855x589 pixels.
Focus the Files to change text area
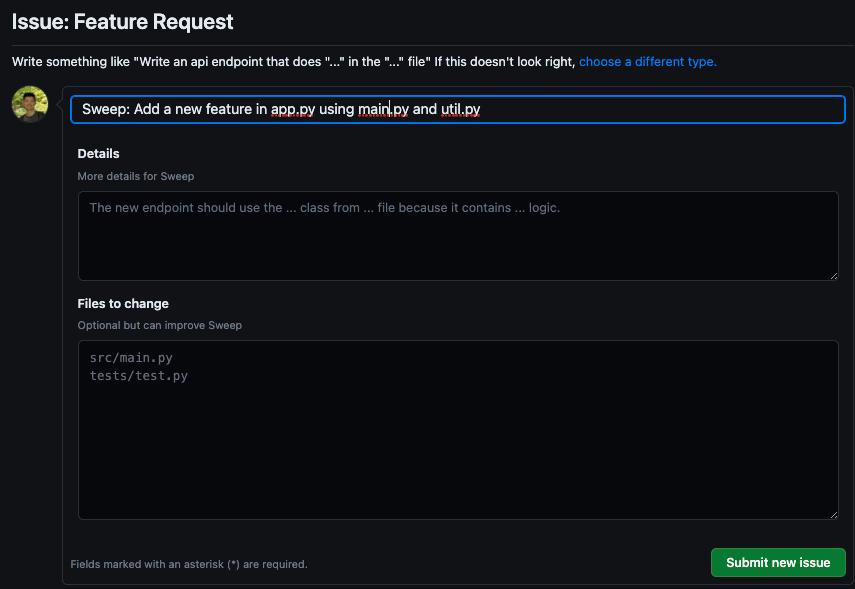coord(458,430)
